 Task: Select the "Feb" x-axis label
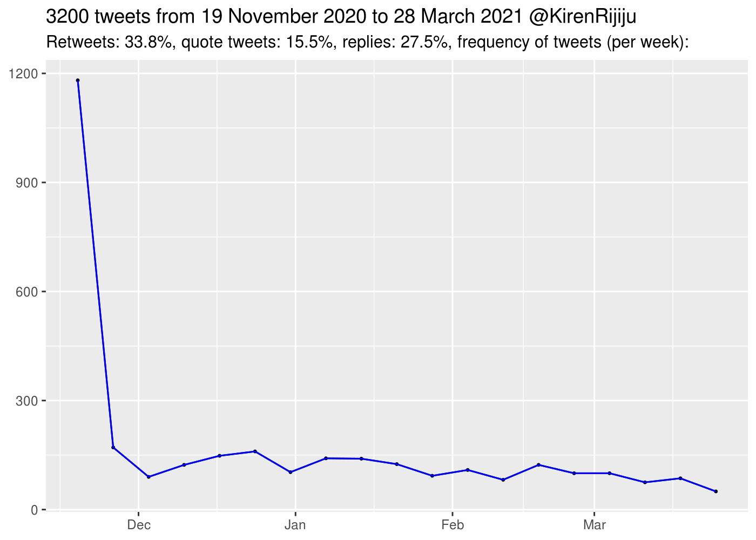(x=452, y=525)
